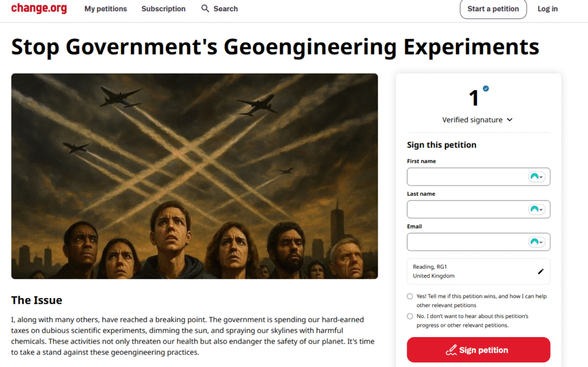Focus the Email input field
The image size is (588, 367).
pos(465,242)
